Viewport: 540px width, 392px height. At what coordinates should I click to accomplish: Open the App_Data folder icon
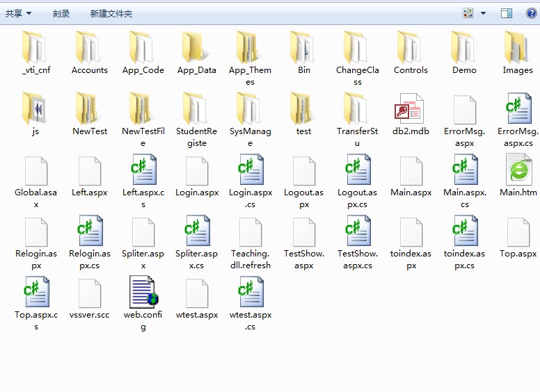coord(196,47)
